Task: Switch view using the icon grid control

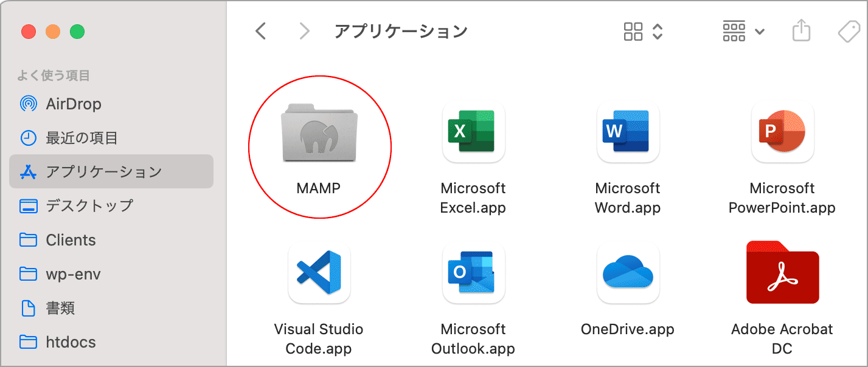Action: point(643,32)
